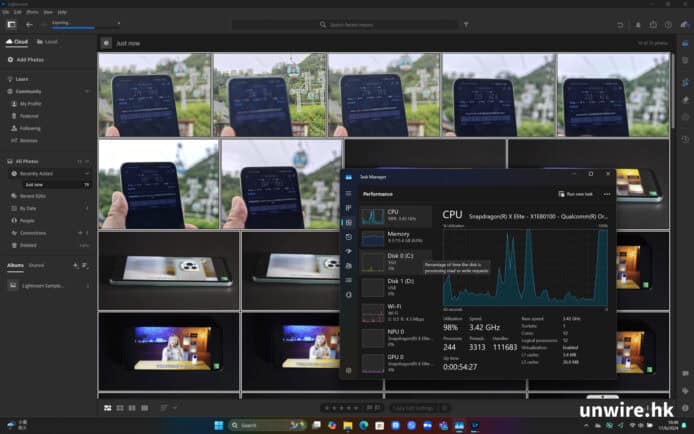Switch to the Shared albums tab
The image size is (694, 434).
(x=36, y=266)
